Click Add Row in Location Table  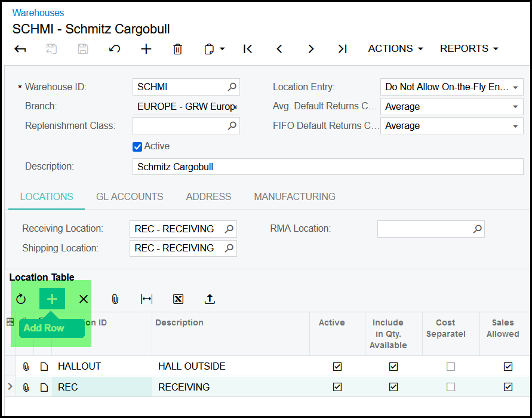(x=53, y=299)
